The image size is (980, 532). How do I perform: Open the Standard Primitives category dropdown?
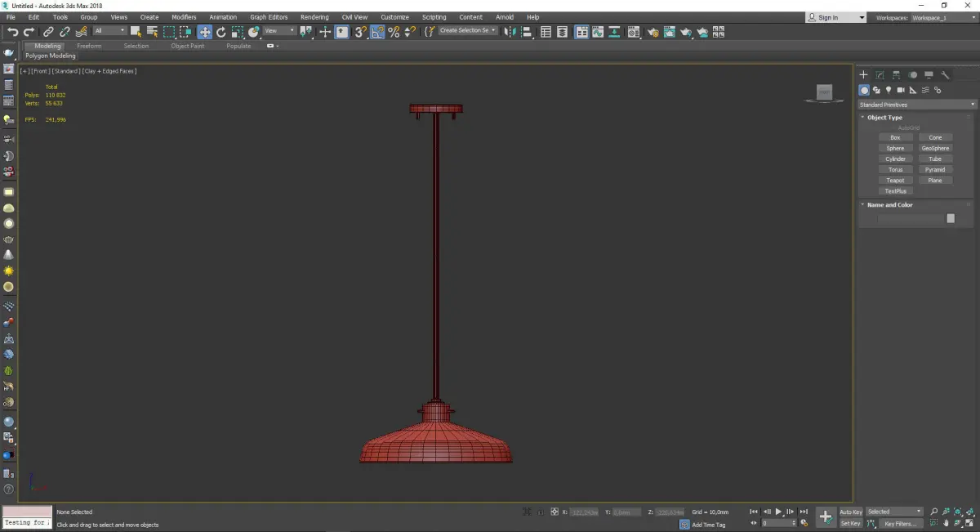click(x=916, y=105)
